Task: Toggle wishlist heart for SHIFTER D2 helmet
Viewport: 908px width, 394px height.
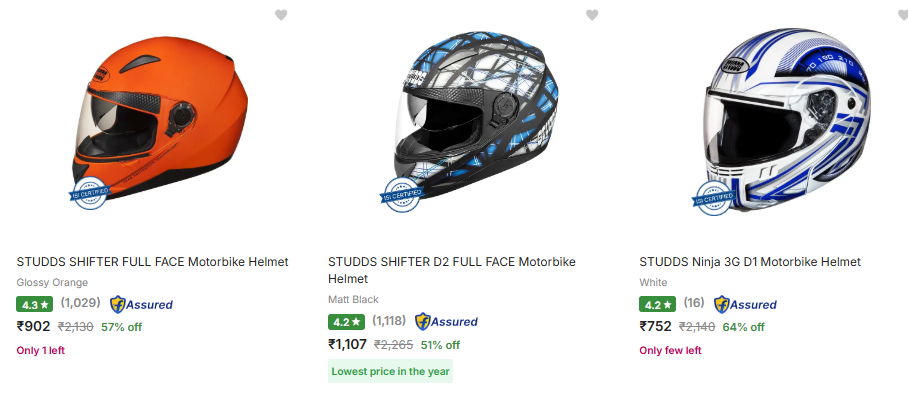Action: tap(592, 15)
